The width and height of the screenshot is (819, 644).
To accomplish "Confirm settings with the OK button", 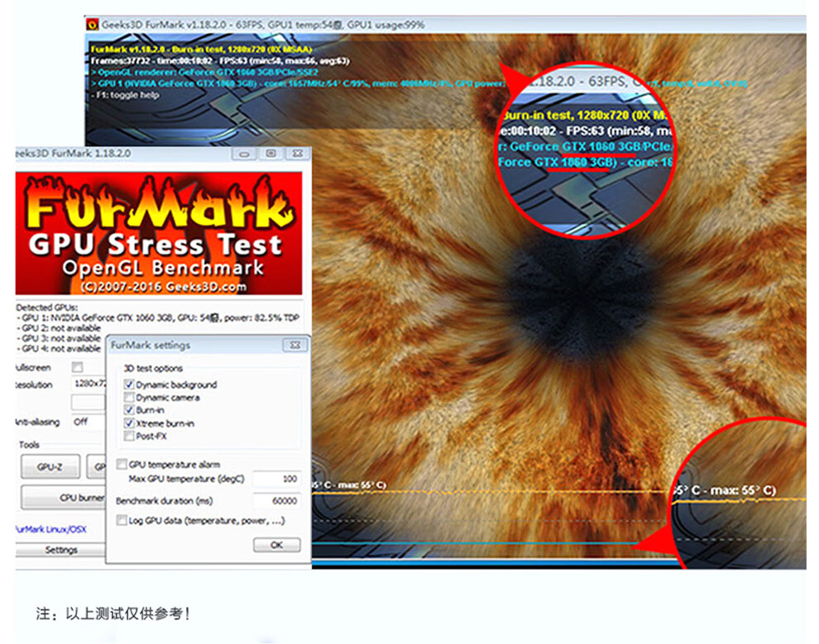I will point(277,545).
